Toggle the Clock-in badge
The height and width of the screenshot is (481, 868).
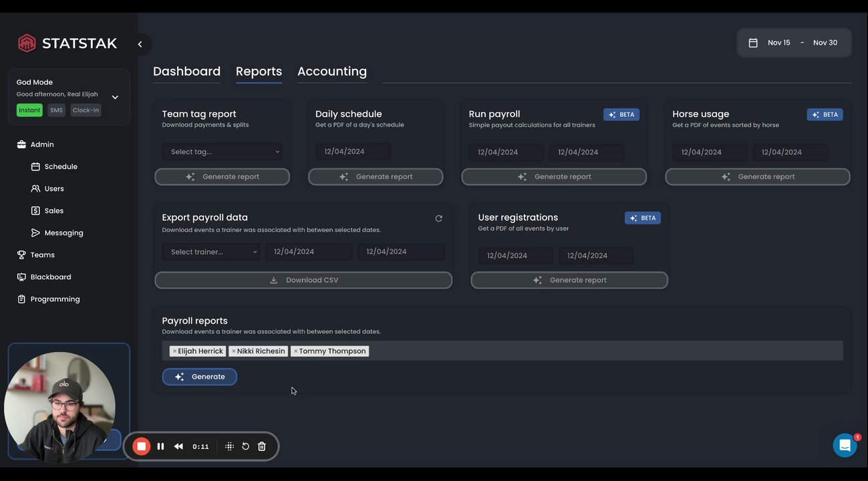coord(86,110)
